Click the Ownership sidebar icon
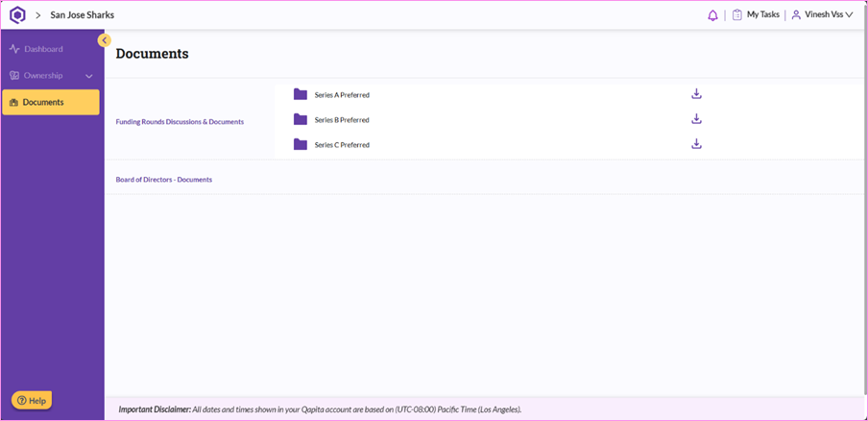Screen dimensions: 868x421 (x=14, y=75)
